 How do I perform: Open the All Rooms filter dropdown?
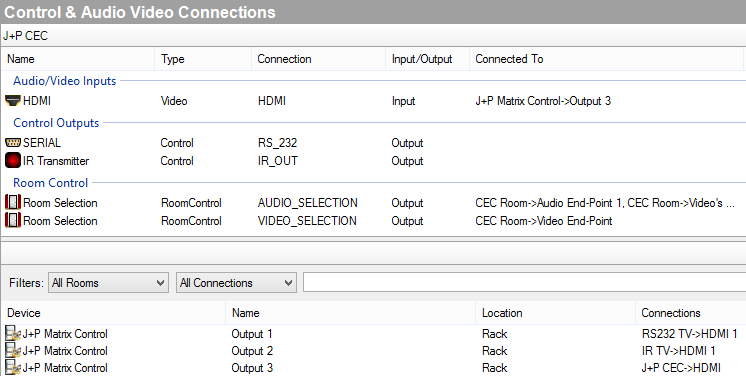coord(108,283)
